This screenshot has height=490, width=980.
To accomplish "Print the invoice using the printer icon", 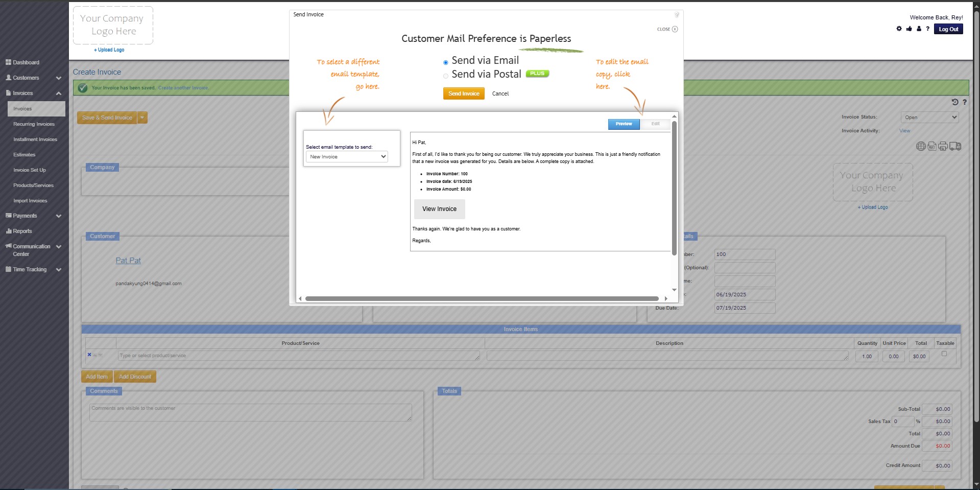I will [x=942, y=146].
